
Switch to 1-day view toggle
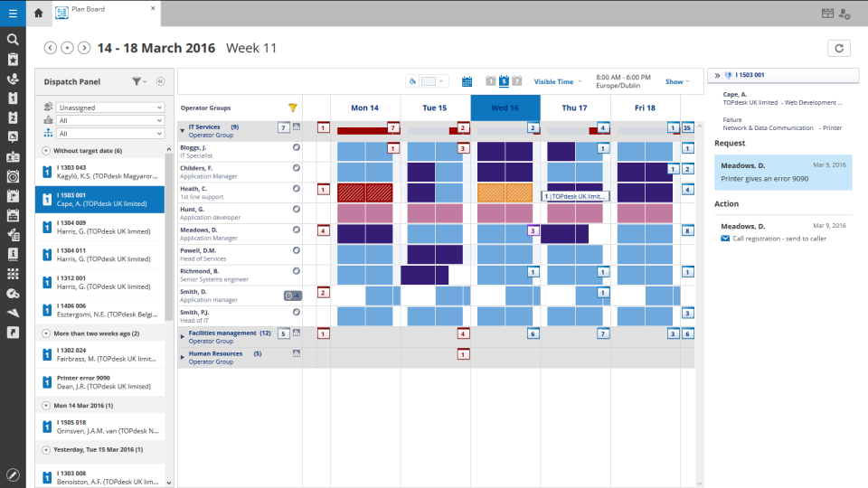coord(490,81)
